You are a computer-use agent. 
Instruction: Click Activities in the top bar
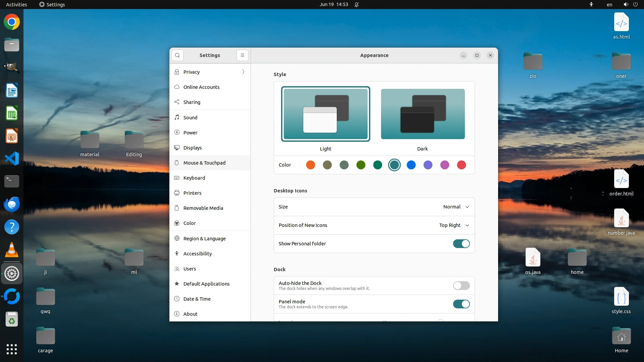click(x=16, y=4)
